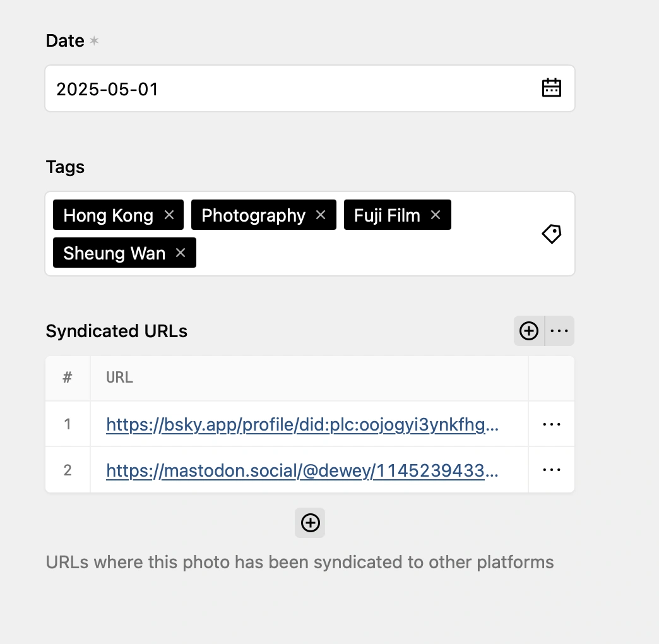The width and height of the screenshot is (659, 644).
Task: Open the bsky.app profile link
Action: (x=302, y=424)
